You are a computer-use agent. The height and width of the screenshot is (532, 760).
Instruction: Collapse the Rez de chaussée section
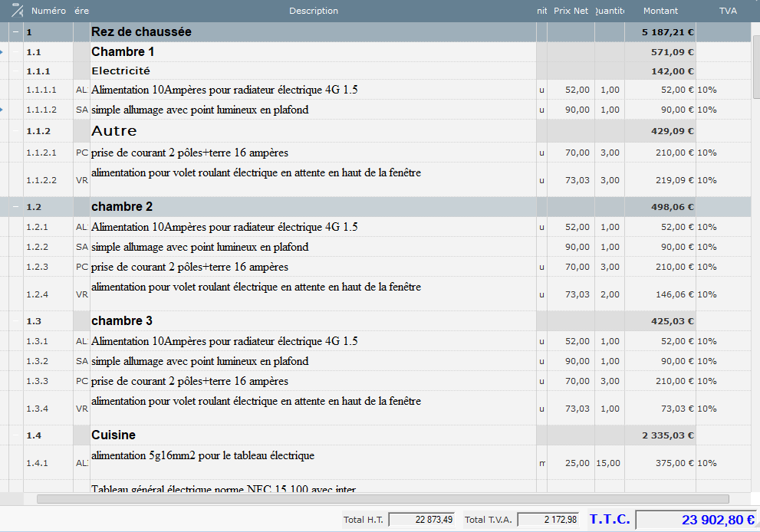[16, 32]
